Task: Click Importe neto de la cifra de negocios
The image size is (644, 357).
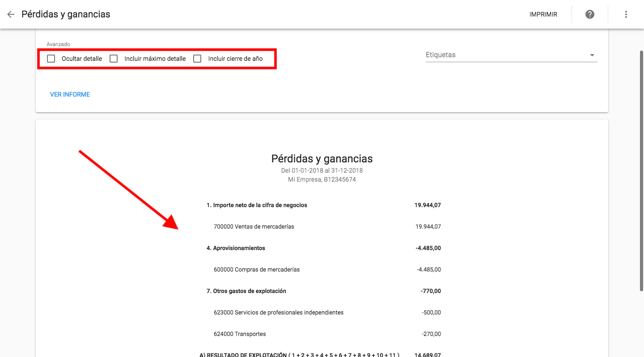Action: pyautogui.click(x=257, y=205)
